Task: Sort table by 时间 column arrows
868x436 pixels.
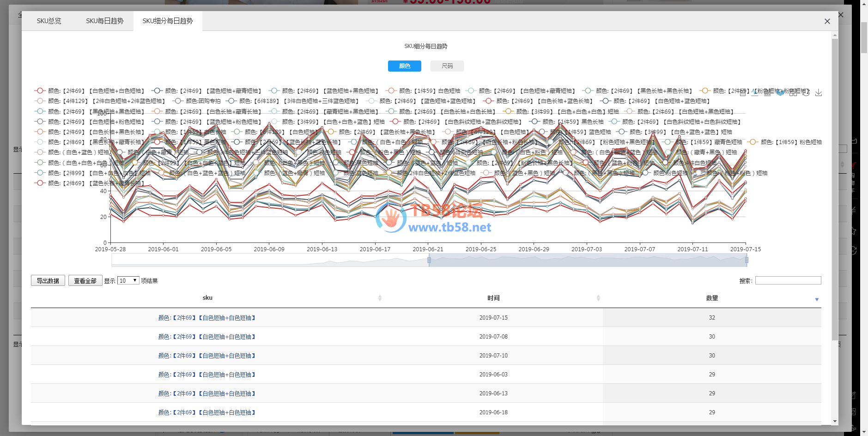Action: click(x=598, y=298)
